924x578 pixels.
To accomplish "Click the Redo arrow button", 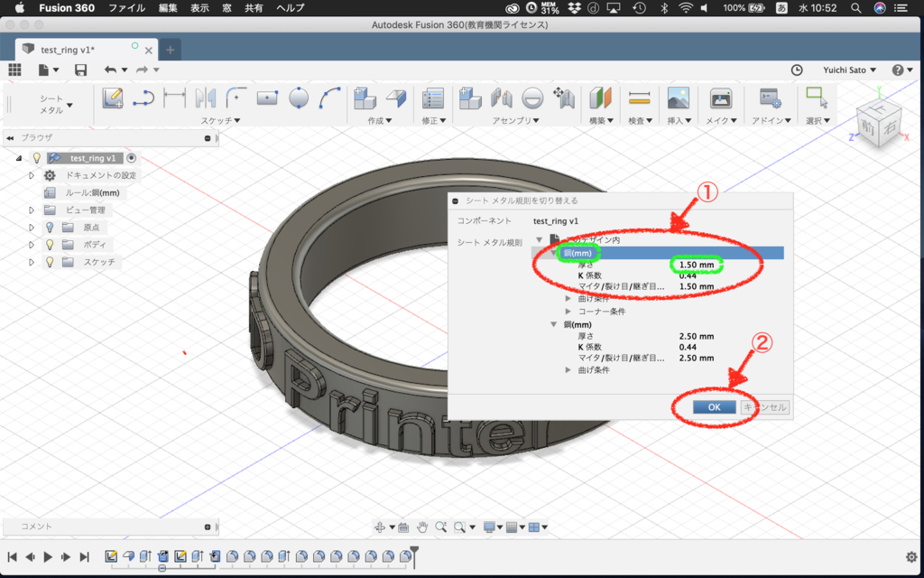I will tap(142, 70).
